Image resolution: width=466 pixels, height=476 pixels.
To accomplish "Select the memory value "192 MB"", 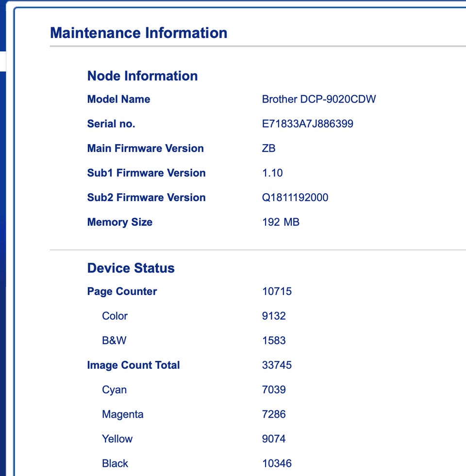I will click(x=281, y=222).
